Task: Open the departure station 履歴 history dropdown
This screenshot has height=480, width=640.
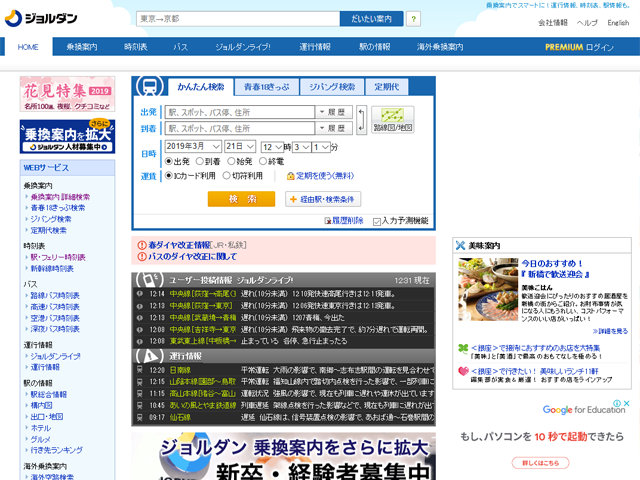Action: point(334,112)
